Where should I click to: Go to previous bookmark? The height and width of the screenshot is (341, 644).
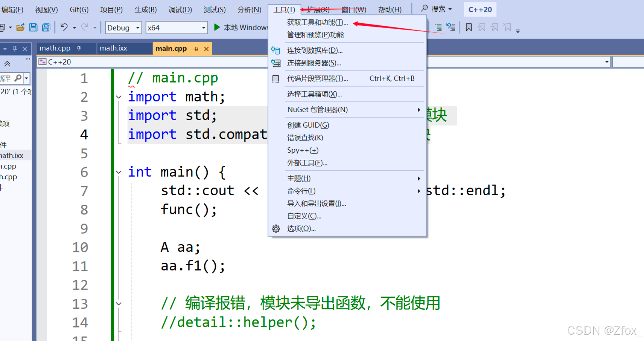coord(482,27)
